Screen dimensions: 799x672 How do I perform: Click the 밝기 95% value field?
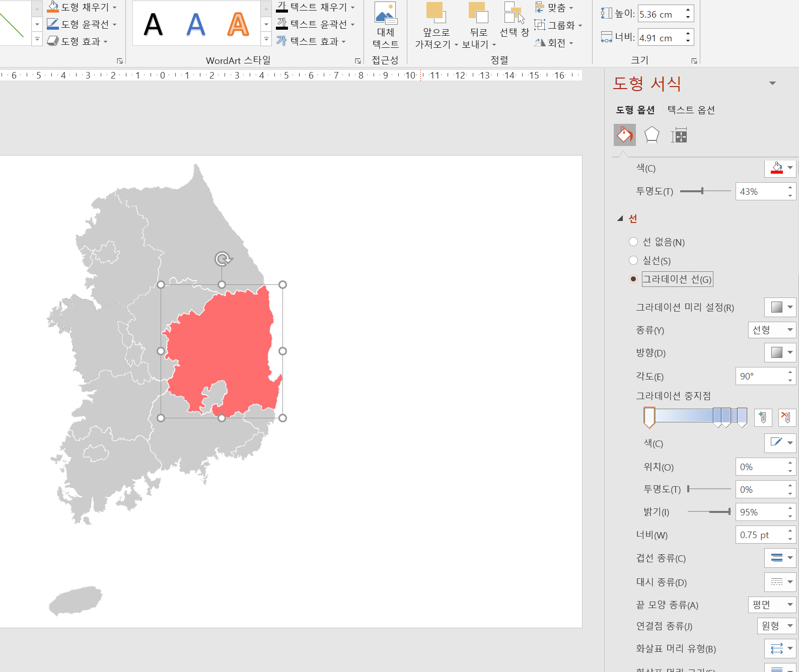pos(760,512)
